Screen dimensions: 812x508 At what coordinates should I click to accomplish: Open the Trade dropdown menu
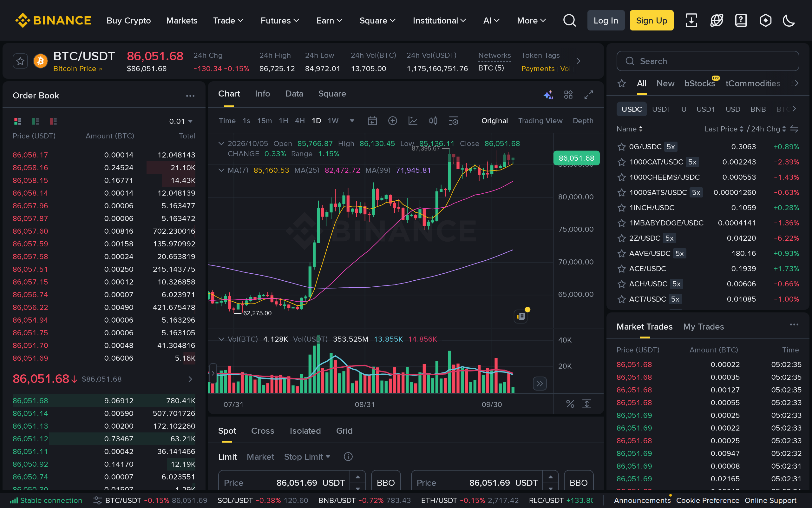click(x=228, y=21)
